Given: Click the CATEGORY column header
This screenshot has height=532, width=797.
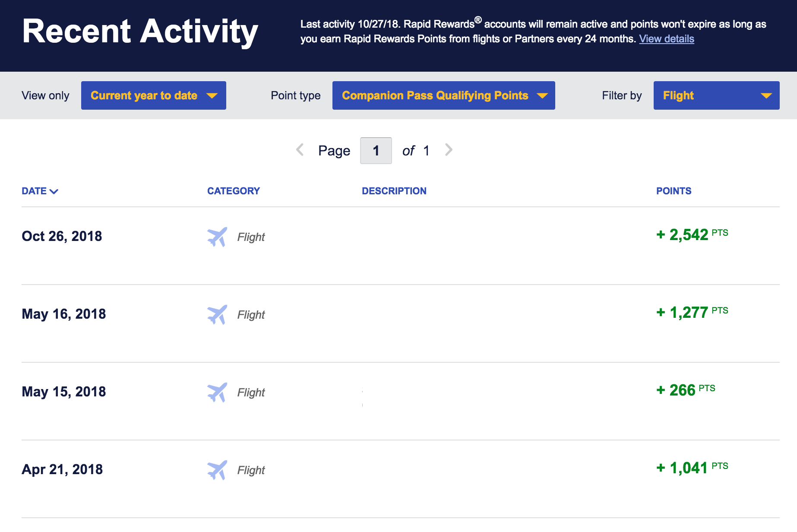Looking at the screenshot, I should [233, 191].
